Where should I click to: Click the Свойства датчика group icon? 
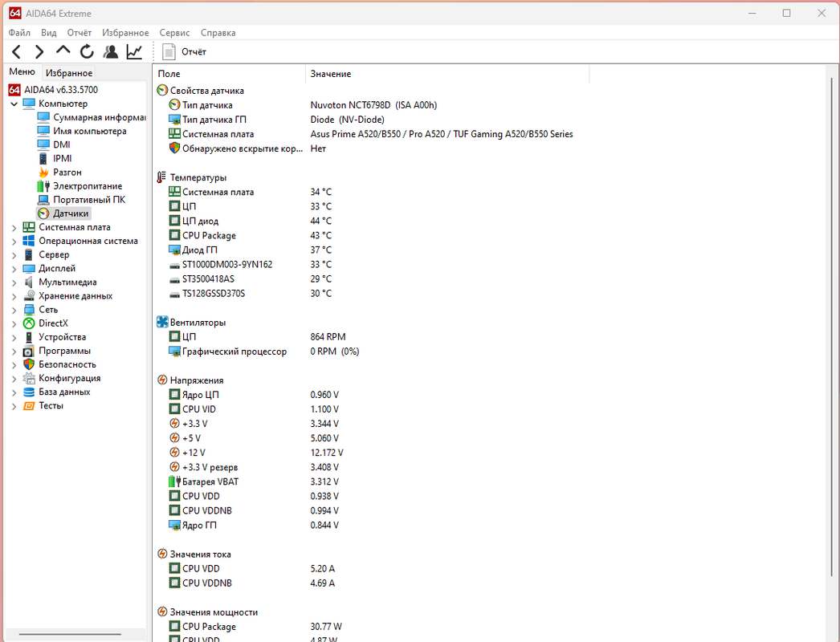(x=161, y=91)
